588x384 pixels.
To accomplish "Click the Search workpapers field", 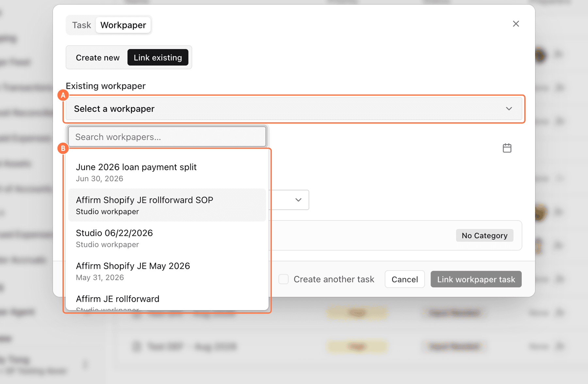I will pyautogui.click(x=167, y=137).
